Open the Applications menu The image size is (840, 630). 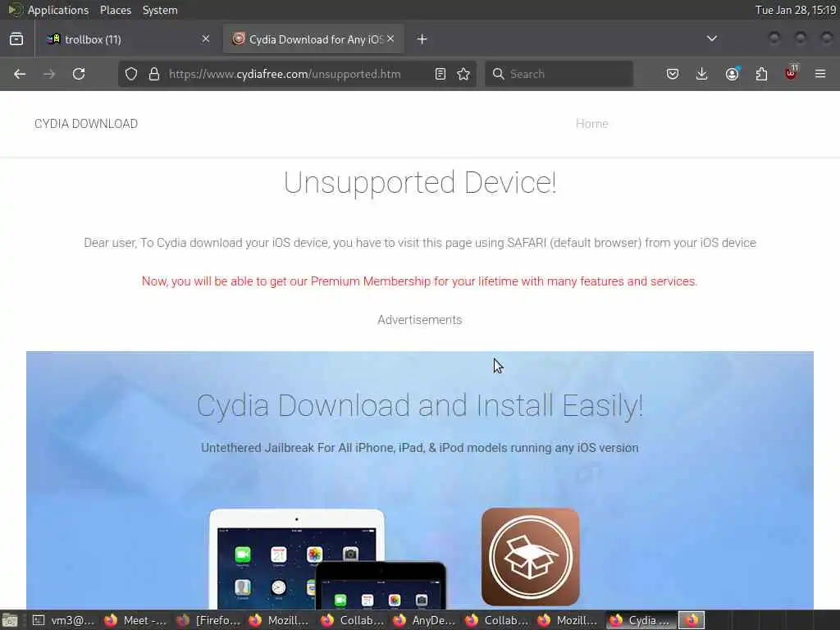[x=58, y=10]
